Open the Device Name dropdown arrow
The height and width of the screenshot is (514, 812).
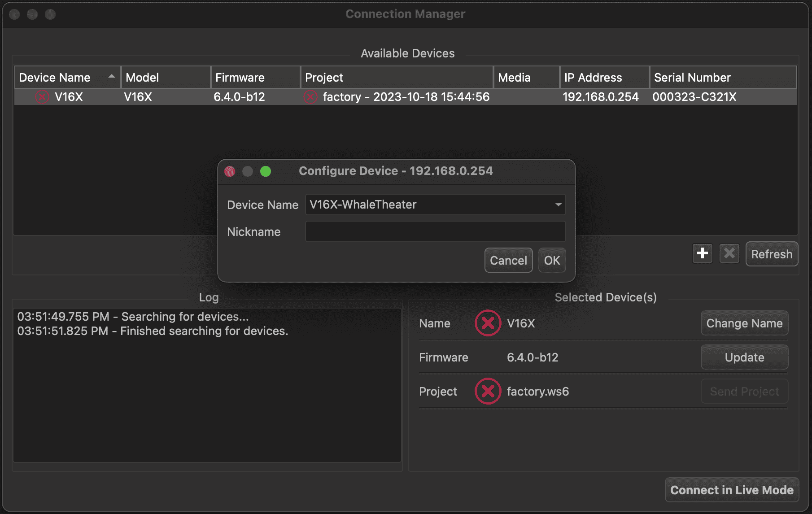(x=558, y=205)
